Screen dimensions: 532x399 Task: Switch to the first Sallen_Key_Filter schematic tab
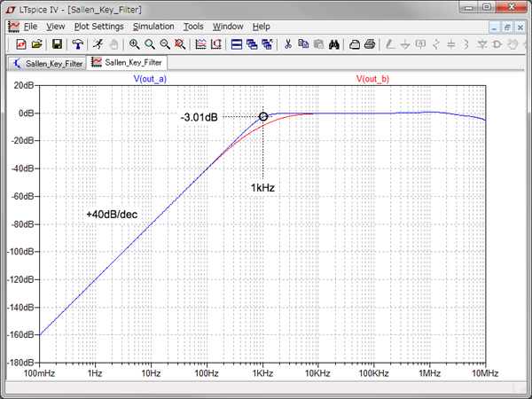point(47,63)
